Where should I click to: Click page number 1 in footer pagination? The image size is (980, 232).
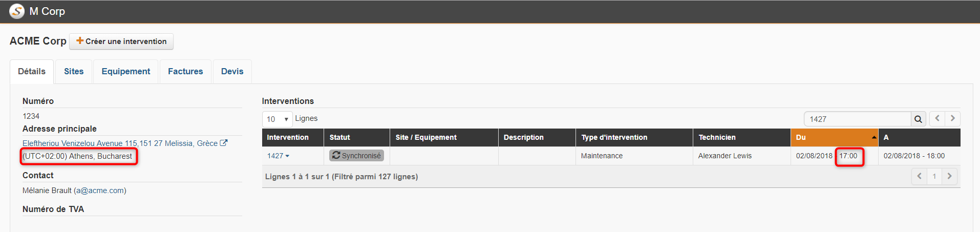coord(934,176)
